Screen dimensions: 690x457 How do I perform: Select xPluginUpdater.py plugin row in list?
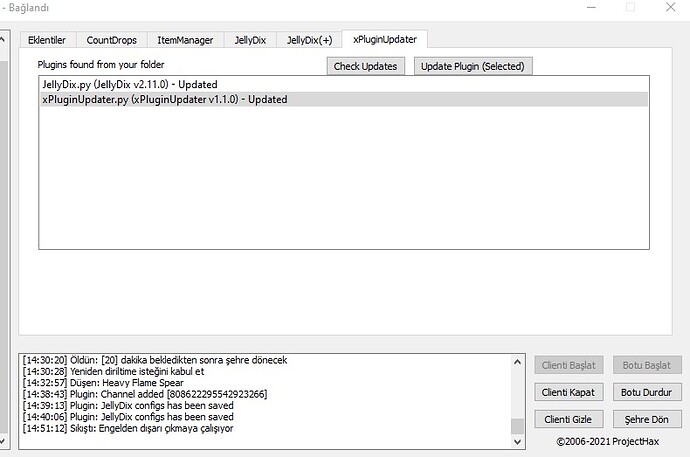click(344, 99)
